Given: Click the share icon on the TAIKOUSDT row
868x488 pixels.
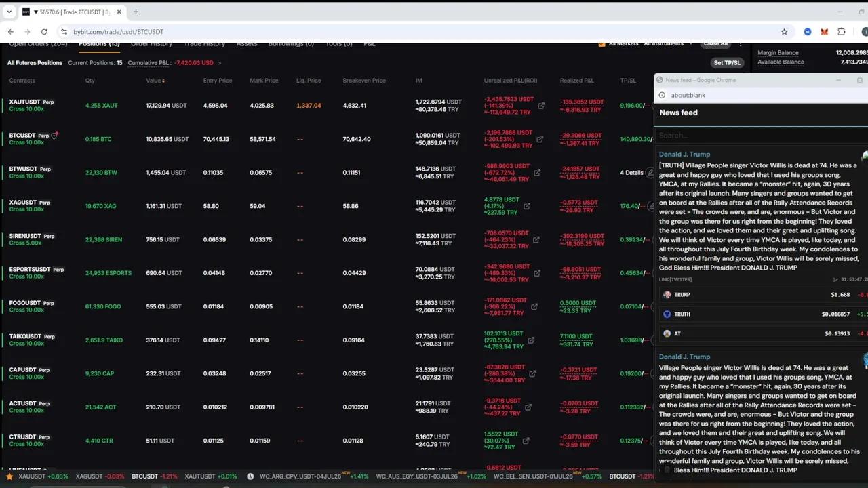Looking at the screenshot, I should click(531, 340).
